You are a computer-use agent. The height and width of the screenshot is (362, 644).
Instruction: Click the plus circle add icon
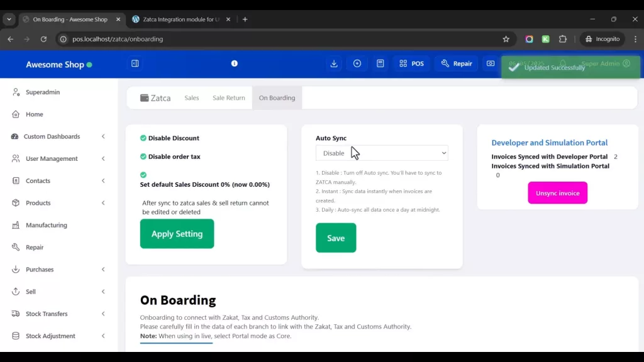coord(357,63)
